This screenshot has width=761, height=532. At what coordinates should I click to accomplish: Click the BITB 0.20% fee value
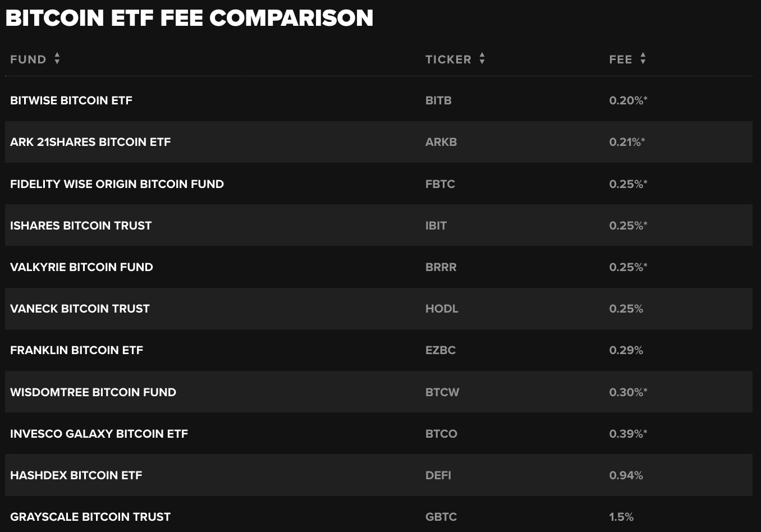coord(629,100)
